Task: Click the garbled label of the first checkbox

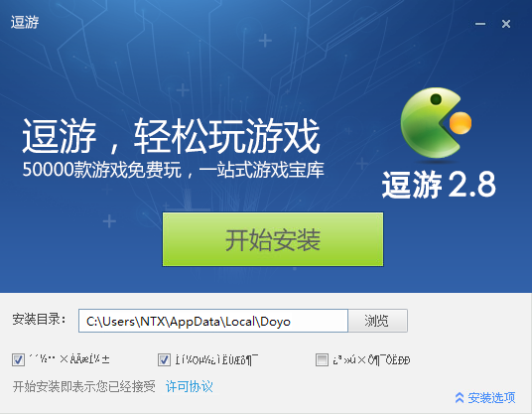Action: click(69, 359)
